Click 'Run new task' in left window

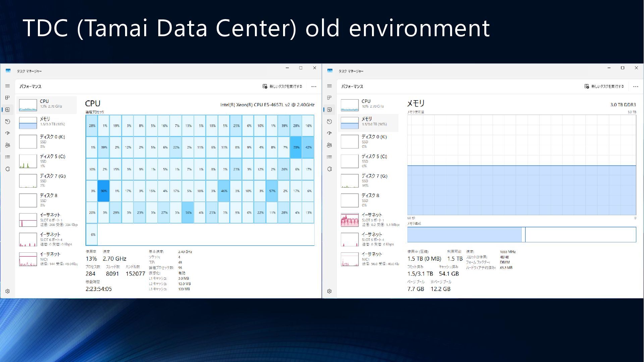pos(282,86)
